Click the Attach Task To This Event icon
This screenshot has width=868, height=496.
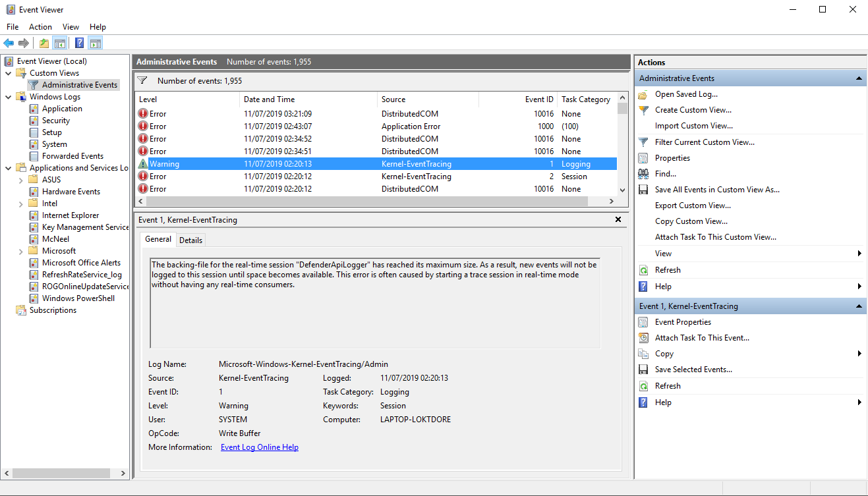643,338
